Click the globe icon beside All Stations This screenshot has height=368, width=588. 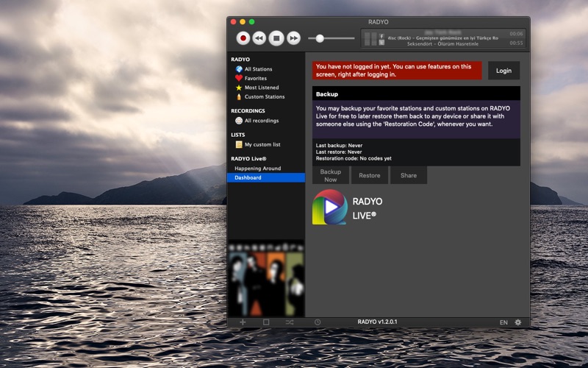239,69
